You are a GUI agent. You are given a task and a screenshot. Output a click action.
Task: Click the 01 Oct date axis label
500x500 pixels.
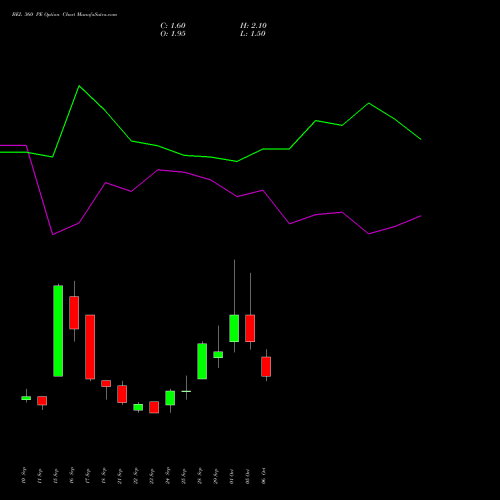[x=231, y=476]
